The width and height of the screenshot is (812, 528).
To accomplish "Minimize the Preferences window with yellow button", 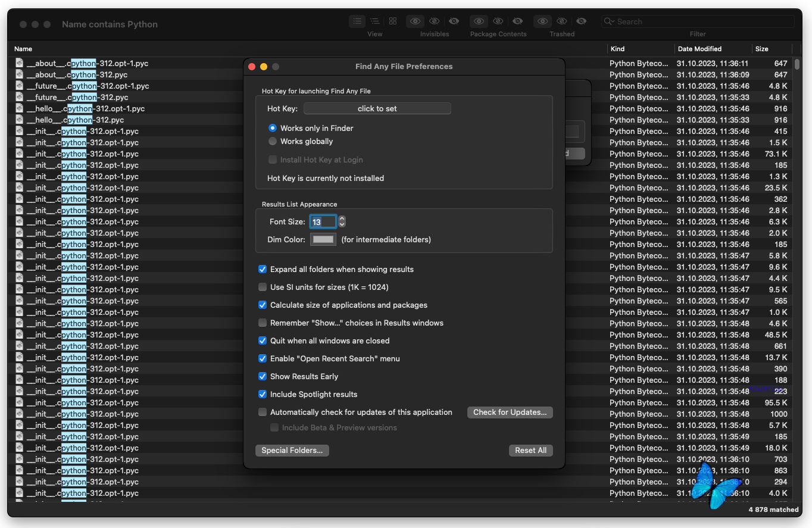I will 264,67.
